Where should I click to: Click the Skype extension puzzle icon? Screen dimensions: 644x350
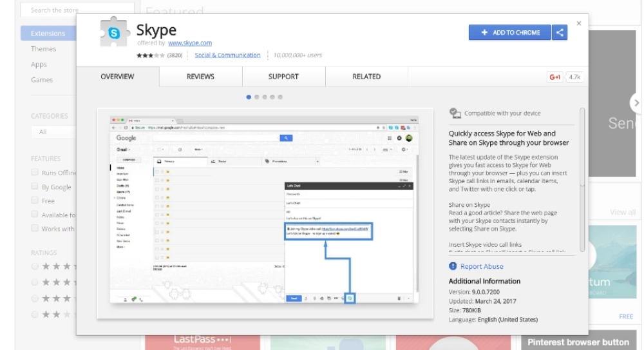click(113, 34)
